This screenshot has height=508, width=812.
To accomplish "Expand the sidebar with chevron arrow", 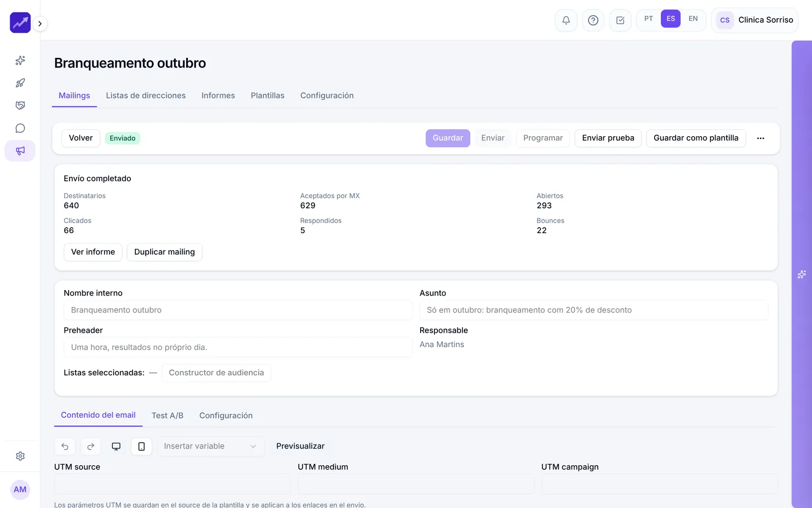I will pos(40,24).
